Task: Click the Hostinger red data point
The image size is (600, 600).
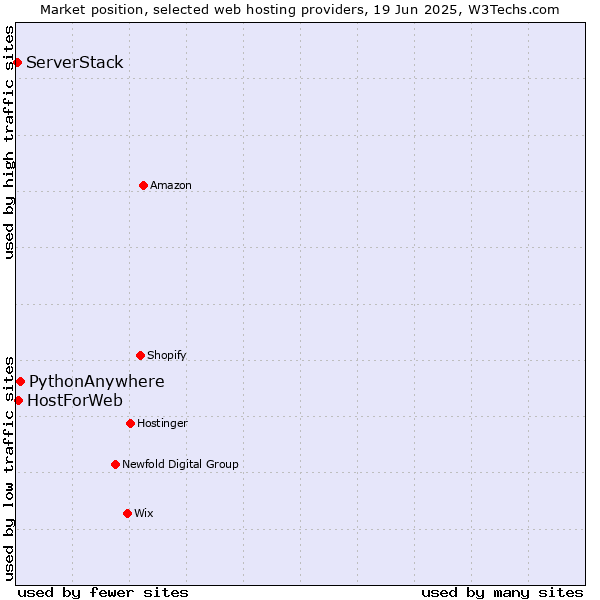Action: pos(130,424)
